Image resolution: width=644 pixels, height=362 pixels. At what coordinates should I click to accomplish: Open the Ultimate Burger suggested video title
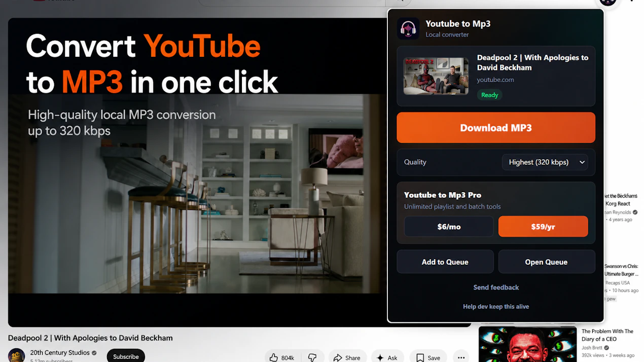tap(621, 270)
